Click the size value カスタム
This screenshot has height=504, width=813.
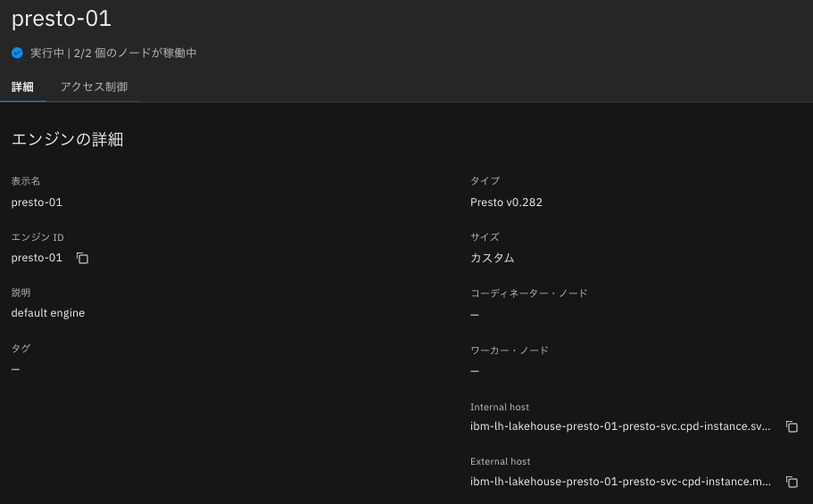(x=492, y=258)
